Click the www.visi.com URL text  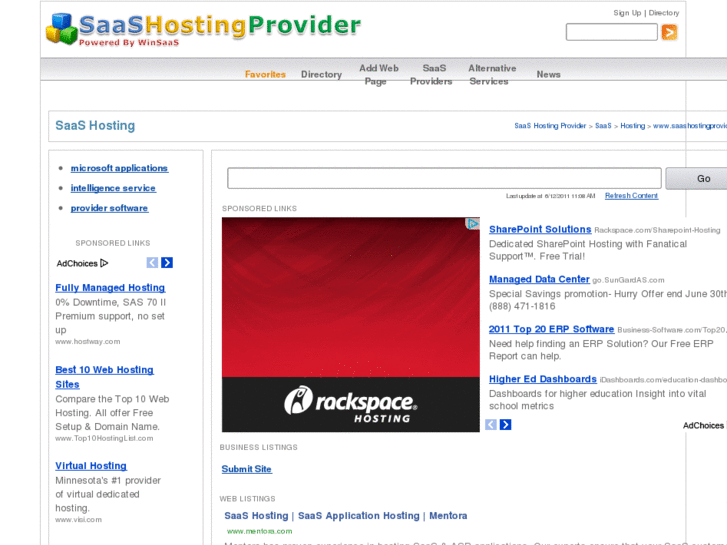(x=78, y=519)
